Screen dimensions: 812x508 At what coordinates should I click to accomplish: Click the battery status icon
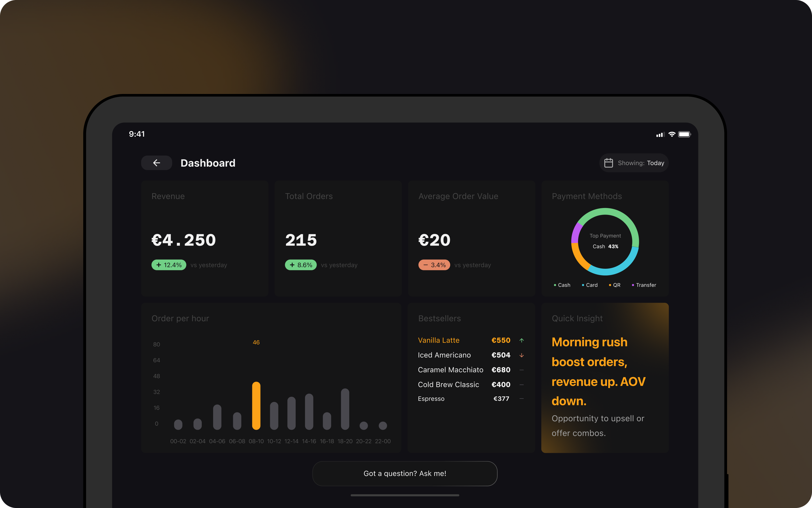click(x=685, y=134)
